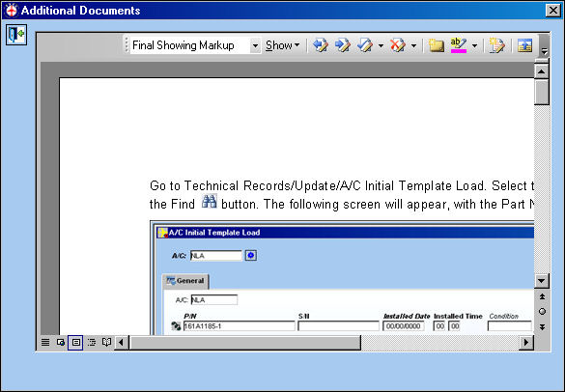The image size is (565, 392).
Task: Click vertical scrollbar down arrow
Action: [541, 281]
